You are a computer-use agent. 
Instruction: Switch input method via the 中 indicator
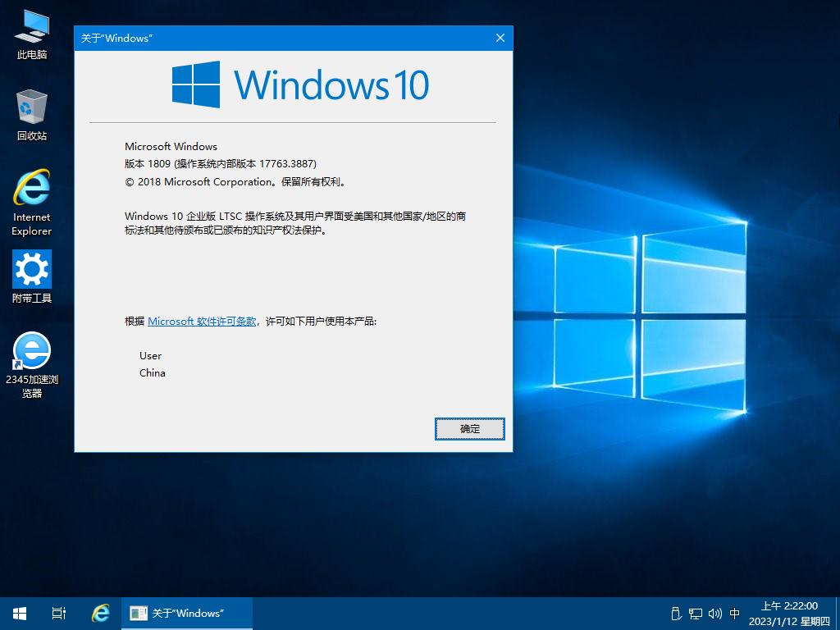coord(735,614)
